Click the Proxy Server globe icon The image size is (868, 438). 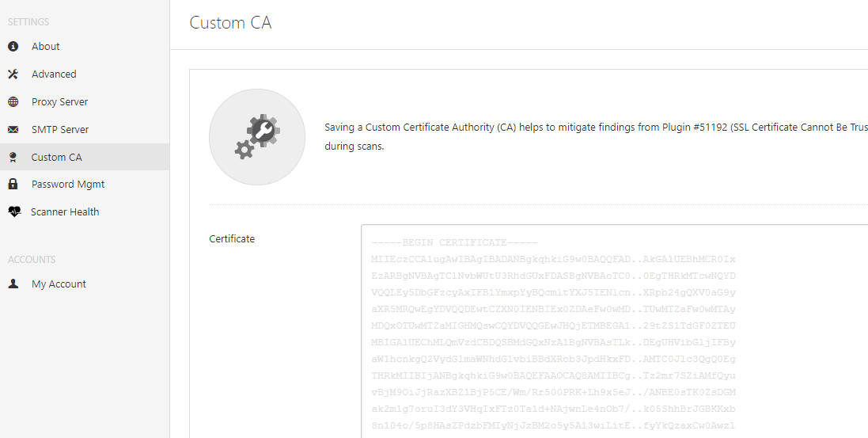coord(13,102)
